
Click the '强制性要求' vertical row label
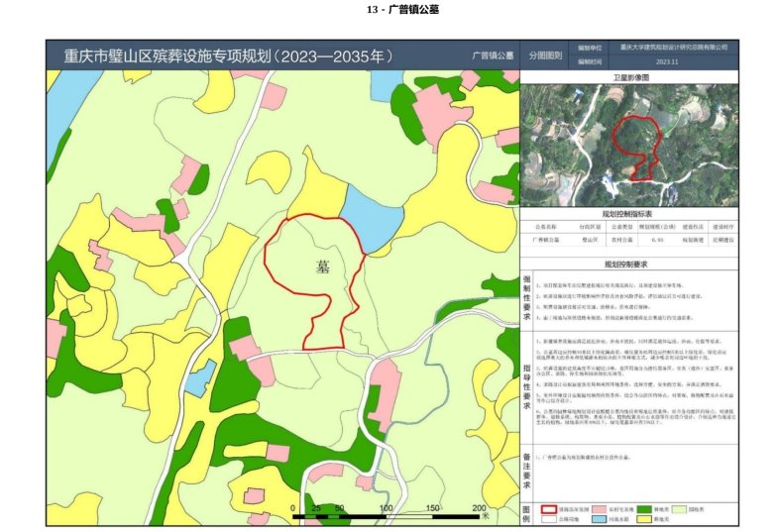[526, 298]
